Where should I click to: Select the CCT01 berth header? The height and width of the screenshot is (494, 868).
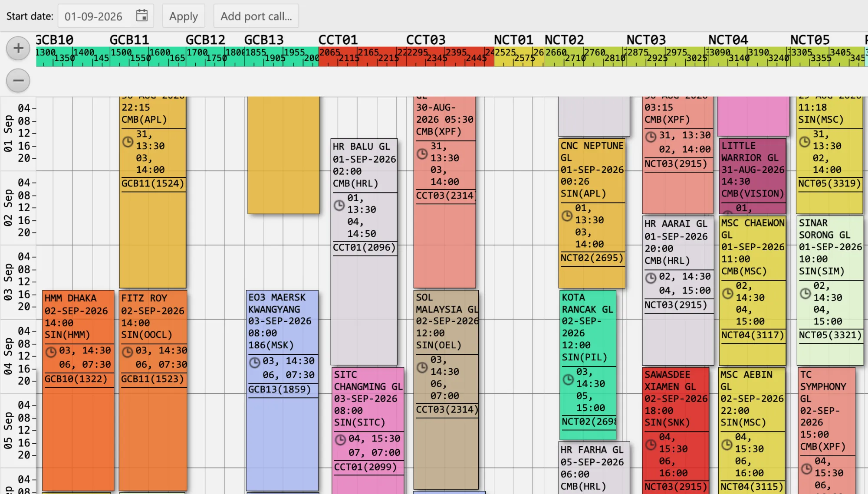tap(338, 40)
